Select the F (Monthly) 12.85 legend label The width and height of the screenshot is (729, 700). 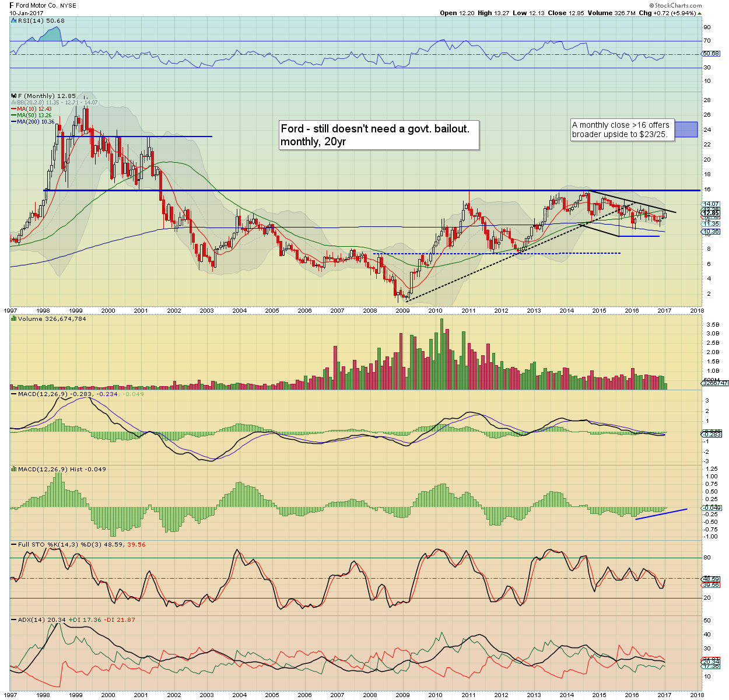coord(47,96)
